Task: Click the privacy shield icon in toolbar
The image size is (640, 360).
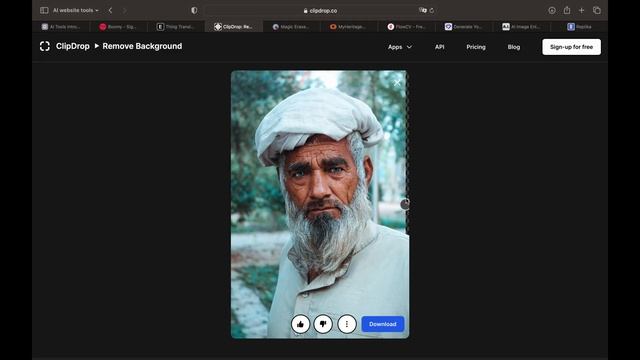Action: (x=194, y=10)
